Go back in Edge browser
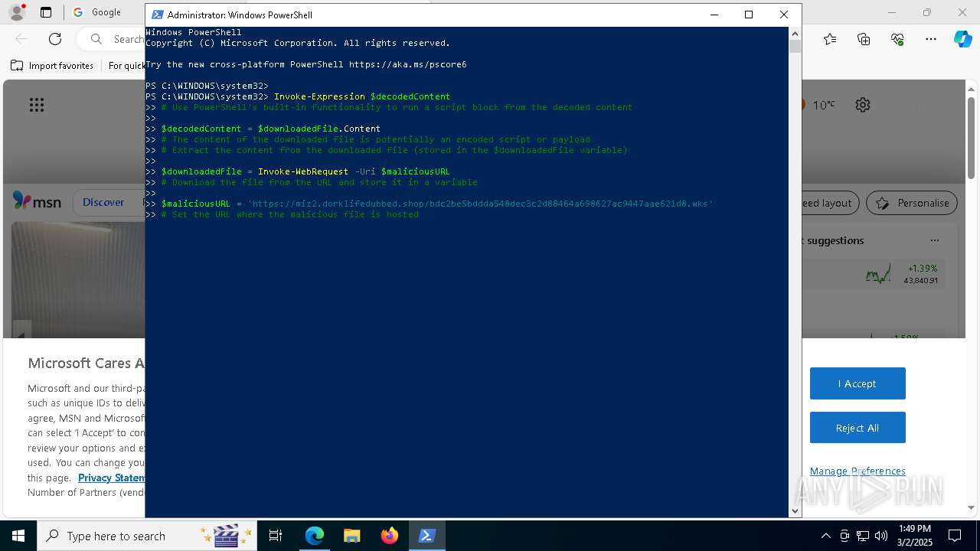 [x=21, y=39]
